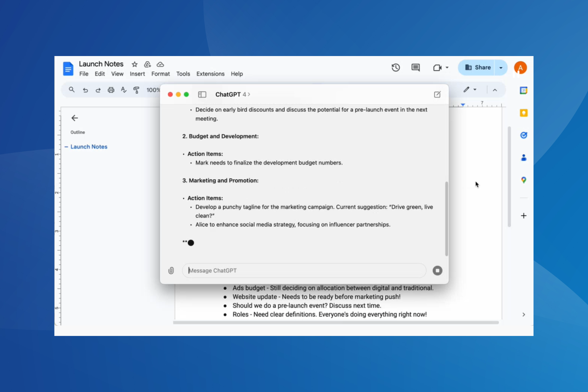Hide the menus with up chevron

pos(495,90)
